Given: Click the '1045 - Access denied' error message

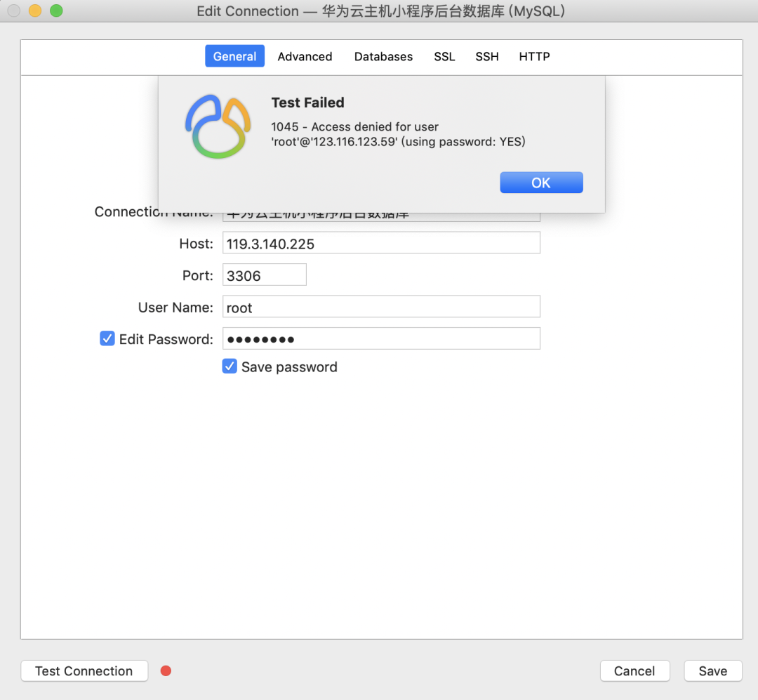Looking at the screenshot, I should (x=398, y=134).
